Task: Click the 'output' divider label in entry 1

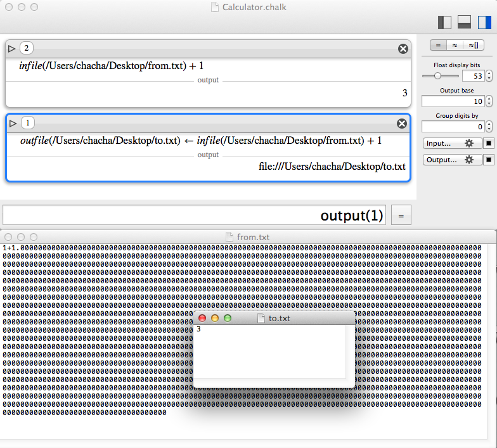Action: tap(208, 155)
